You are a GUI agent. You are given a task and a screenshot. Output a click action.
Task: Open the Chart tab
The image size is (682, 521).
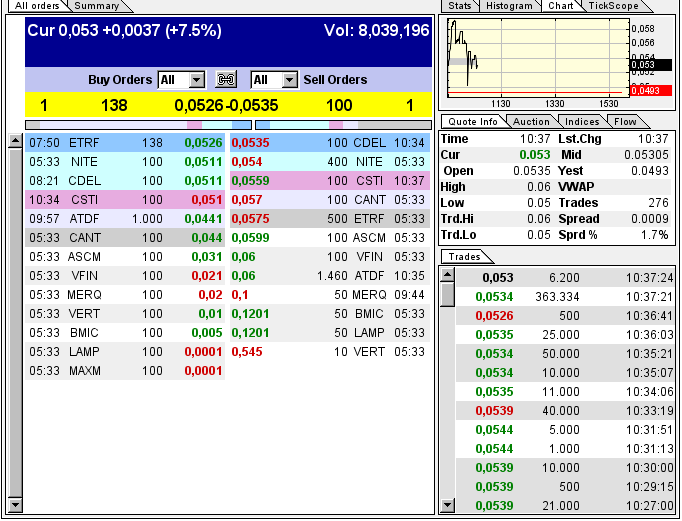(560, 6)
